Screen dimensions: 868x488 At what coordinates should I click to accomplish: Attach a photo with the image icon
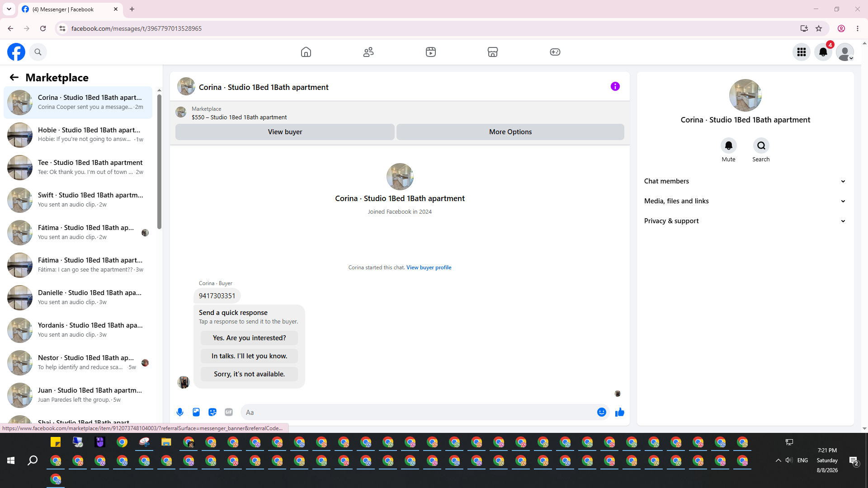point(196,412)
